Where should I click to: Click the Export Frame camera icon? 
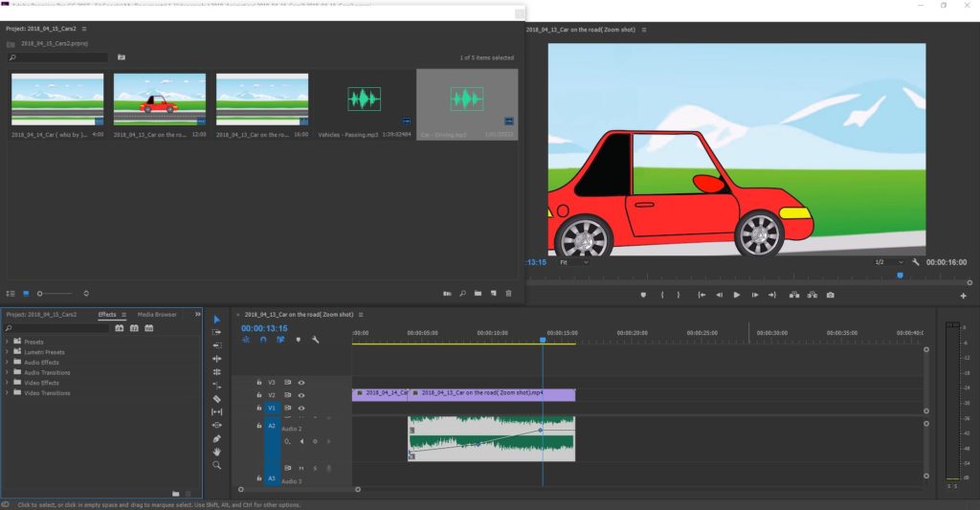[830, 295]
